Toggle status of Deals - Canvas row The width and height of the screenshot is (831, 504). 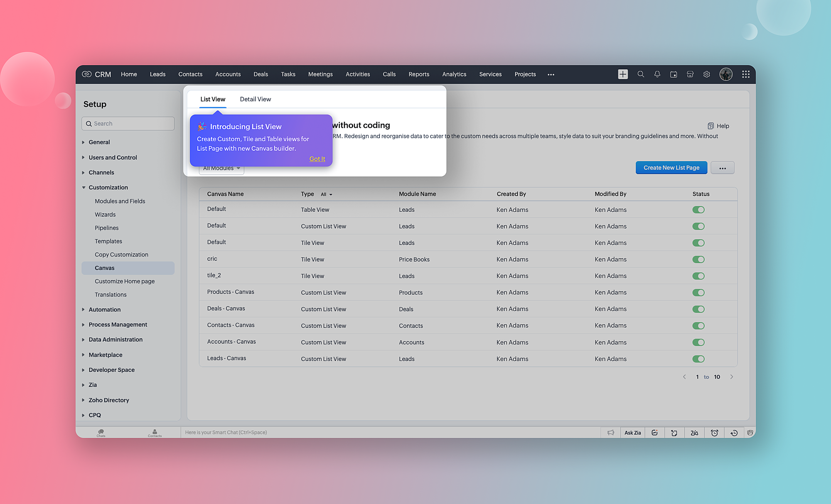(698, 309)
